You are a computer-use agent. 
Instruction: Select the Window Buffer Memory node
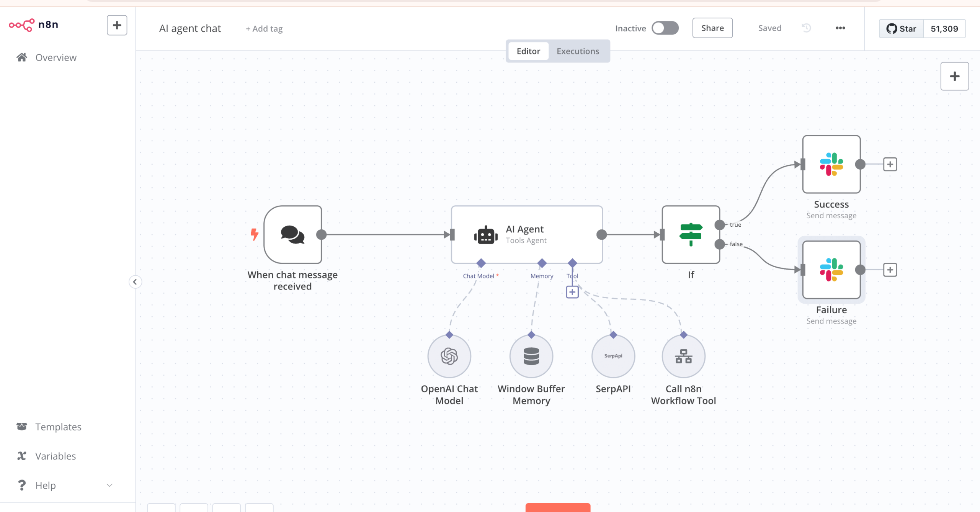[531, 356]
